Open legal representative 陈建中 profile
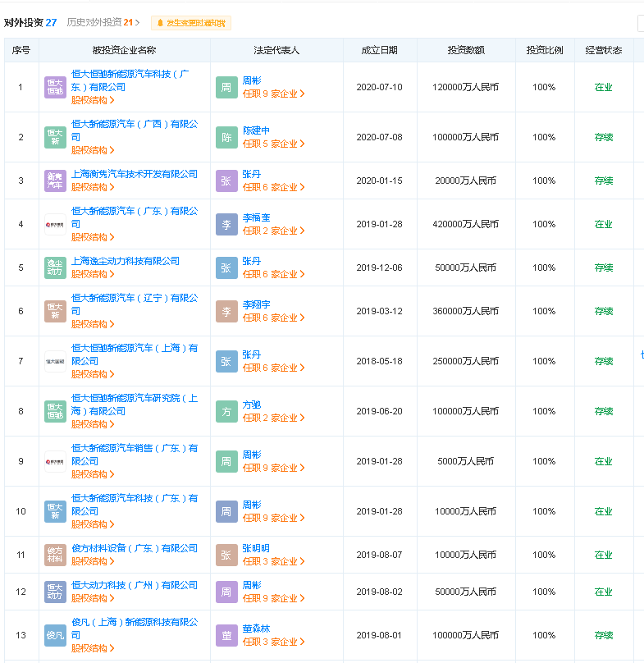This screenshot has width=644, height=663. pos(256,130)
